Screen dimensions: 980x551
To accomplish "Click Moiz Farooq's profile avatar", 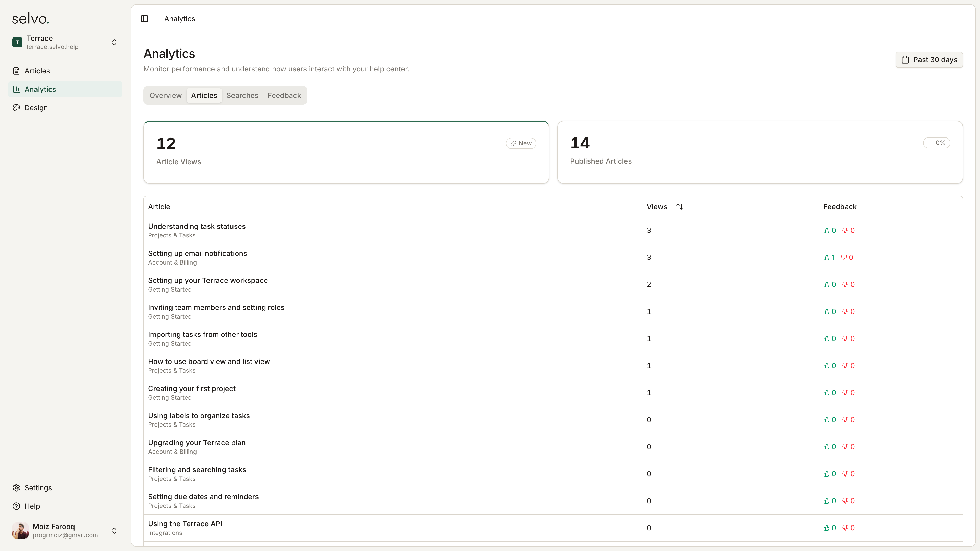I will click(20, 531).
